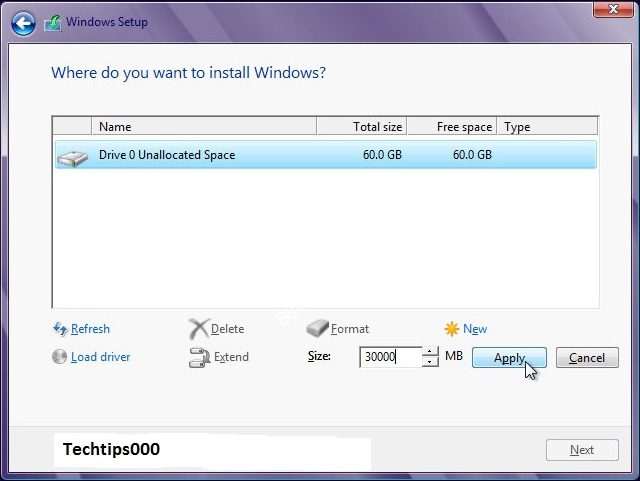Screen dimensions: 640x481
Task: Sort by the Type column header
Action: pyautogui.click(x=547, y=127)
